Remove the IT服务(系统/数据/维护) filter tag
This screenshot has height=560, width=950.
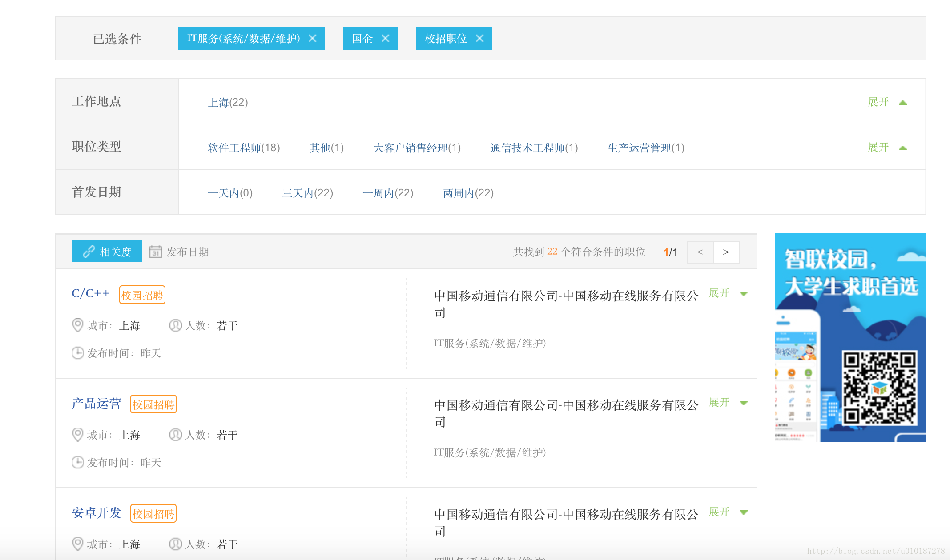(313, 39)
